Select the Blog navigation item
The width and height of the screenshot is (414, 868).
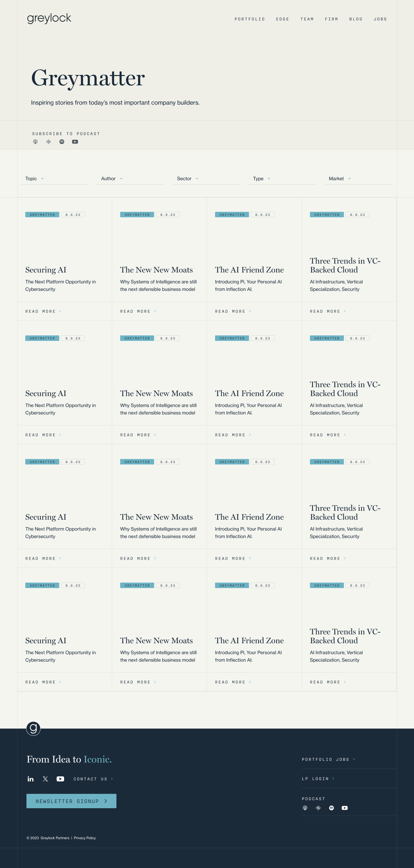coord(356,19)
